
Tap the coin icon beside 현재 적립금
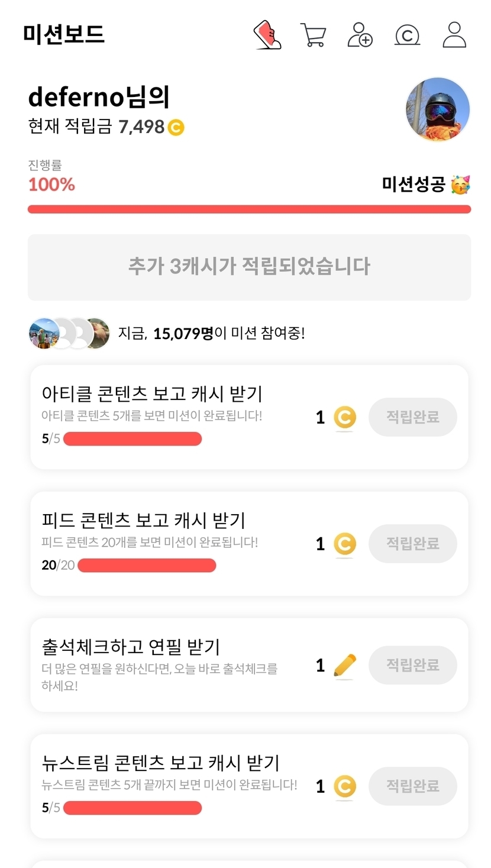tap(176, 127)
